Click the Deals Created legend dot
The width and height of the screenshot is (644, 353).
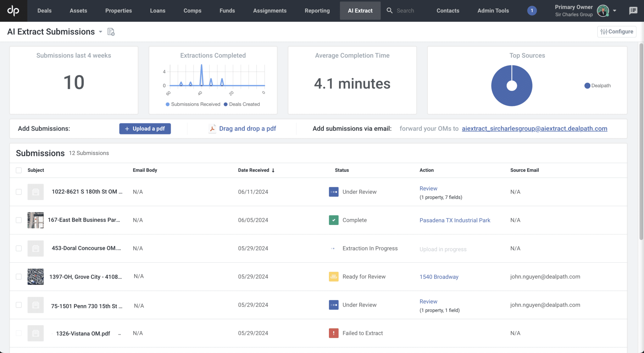(225, 104)
